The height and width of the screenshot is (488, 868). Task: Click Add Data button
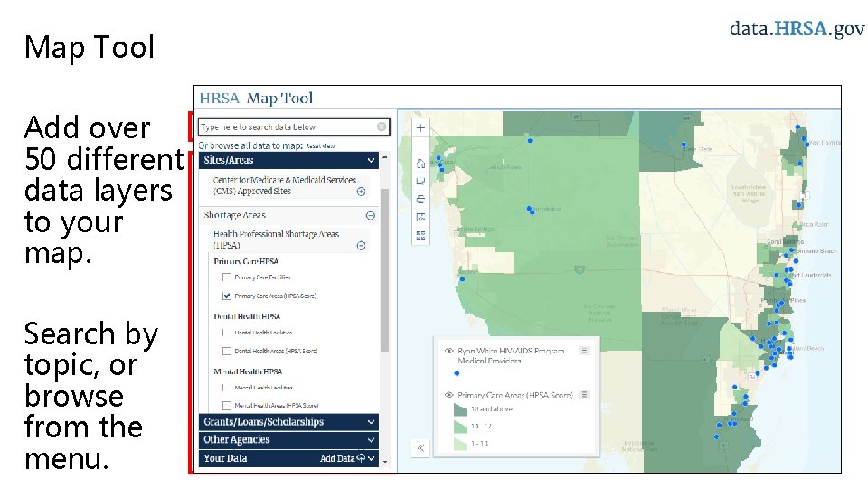point(343,458)
